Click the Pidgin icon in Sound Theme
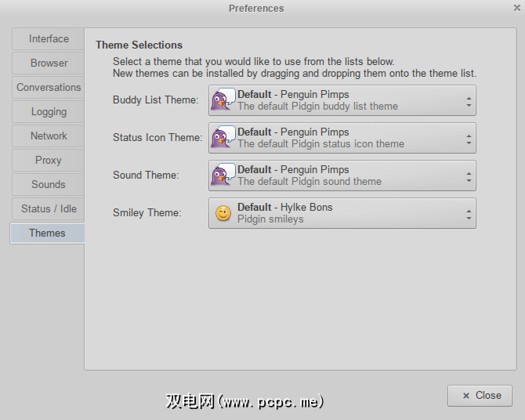This screenshot has width=525, height=420. pyautogui.click(x=223, y=175)
